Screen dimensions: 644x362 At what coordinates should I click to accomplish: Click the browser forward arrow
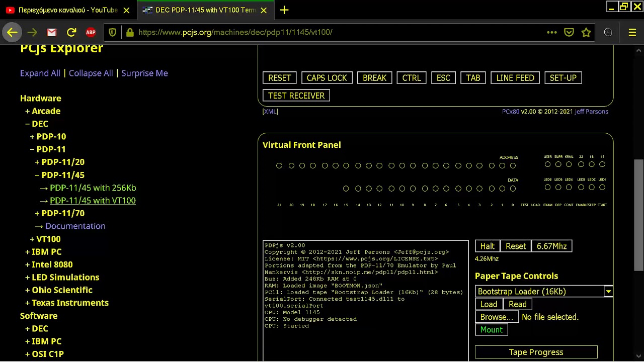click(32, 32)
